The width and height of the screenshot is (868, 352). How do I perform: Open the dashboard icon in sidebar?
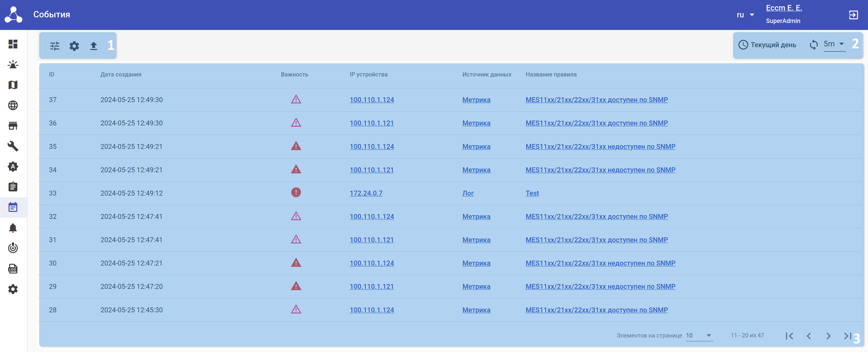(13, 44)
